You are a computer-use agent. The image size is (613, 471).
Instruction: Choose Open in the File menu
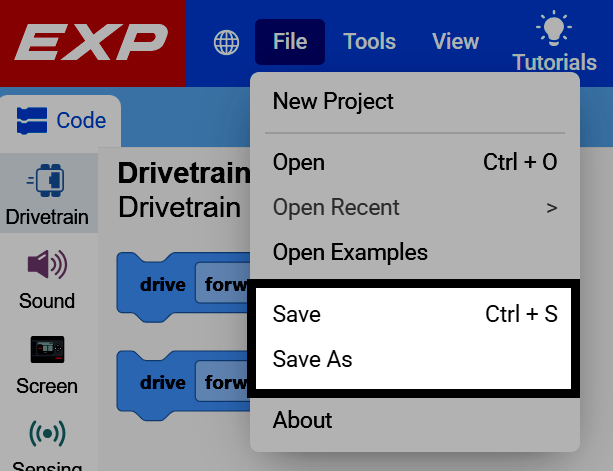tap(415, 162)
